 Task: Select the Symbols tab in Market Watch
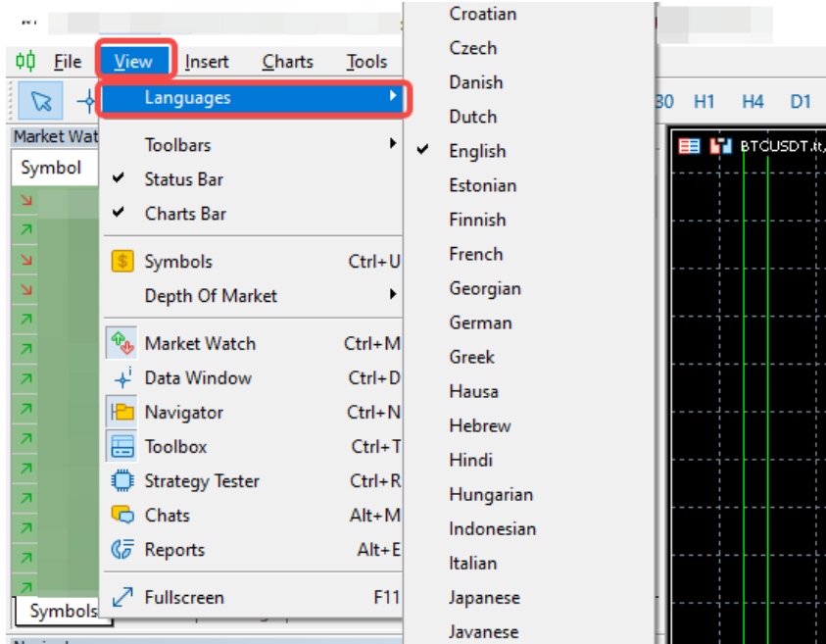click(63, 612)
